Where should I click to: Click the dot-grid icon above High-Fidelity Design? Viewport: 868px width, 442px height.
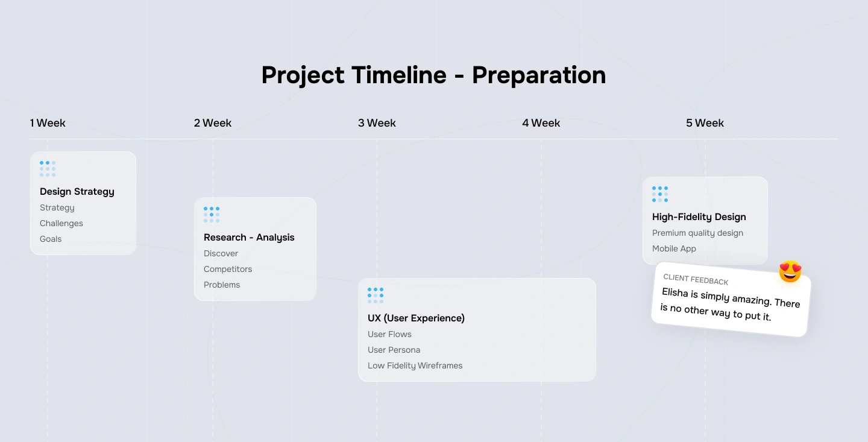pyautogui.click(x=660, y=194)
